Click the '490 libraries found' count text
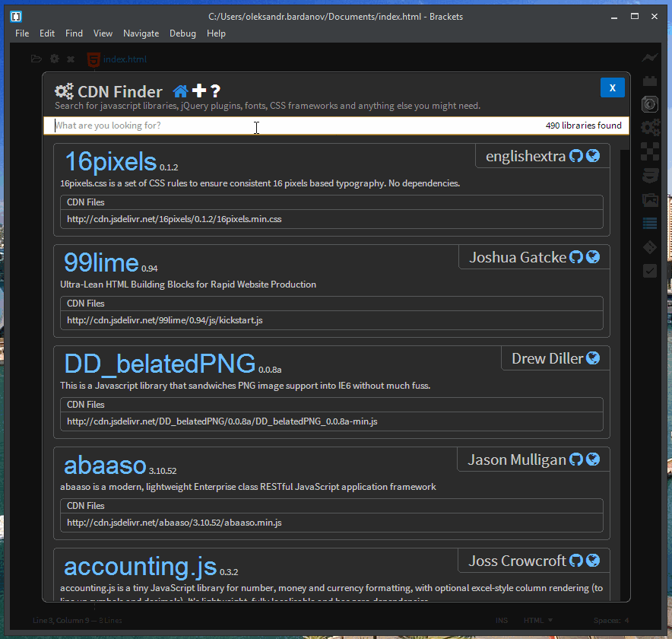Screen dimensions: 672x639 coord(583,126)
